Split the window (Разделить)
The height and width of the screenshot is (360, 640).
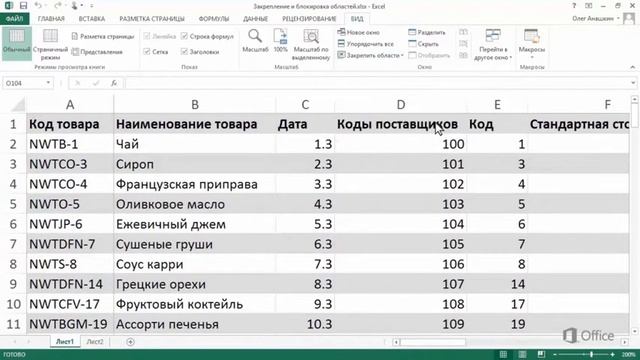427,32
